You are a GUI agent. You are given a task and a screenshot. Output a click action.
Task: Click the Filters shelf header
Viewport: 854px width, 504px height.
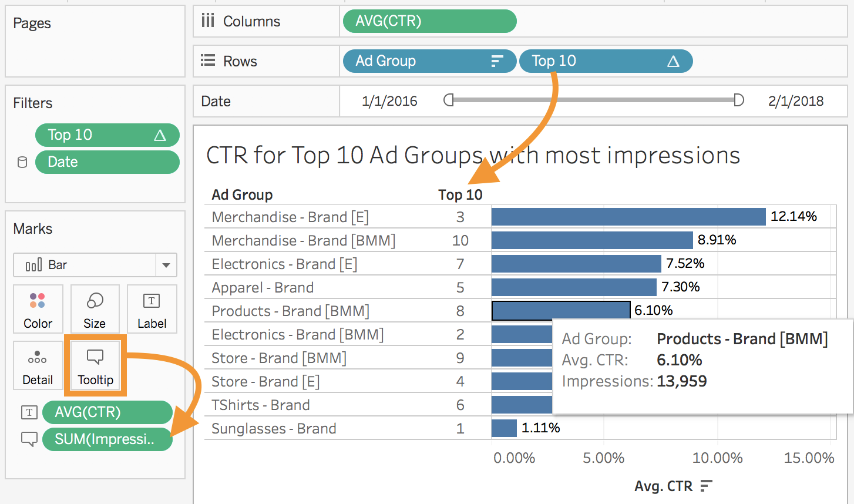click(x=33, y=103)
